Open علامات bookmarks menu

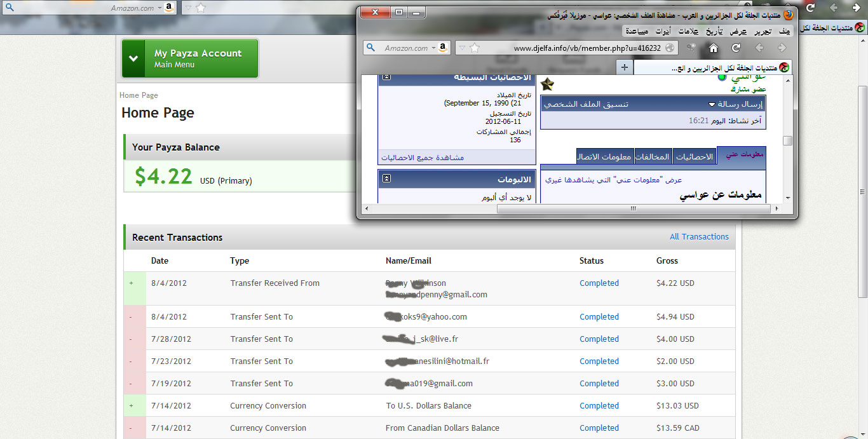pyautogui.click(x=688, y=31)
